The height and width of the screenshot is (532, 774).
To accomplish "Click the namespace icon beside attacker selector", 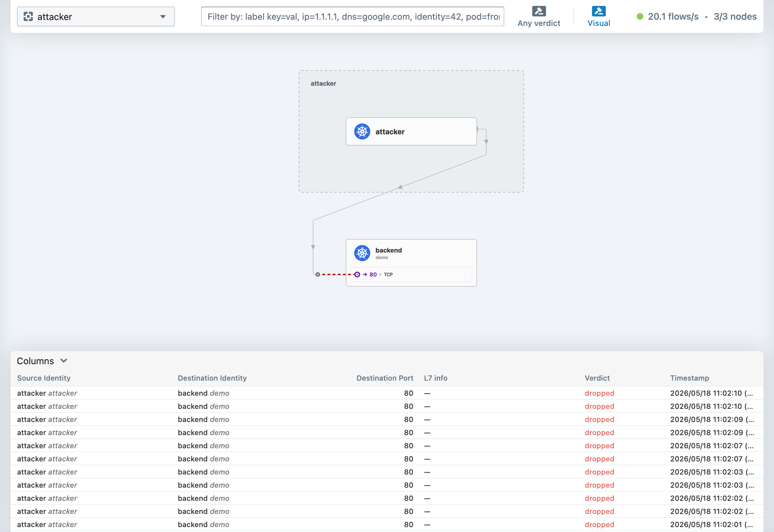I will [28, 16].
